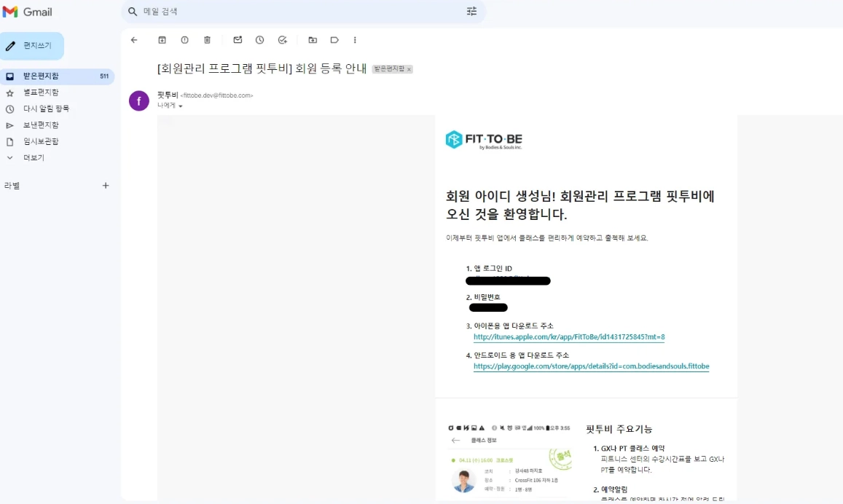Open the Google Play download link
Screen dimensions: 843x504
pyautogui.click(x=591, y=366)
